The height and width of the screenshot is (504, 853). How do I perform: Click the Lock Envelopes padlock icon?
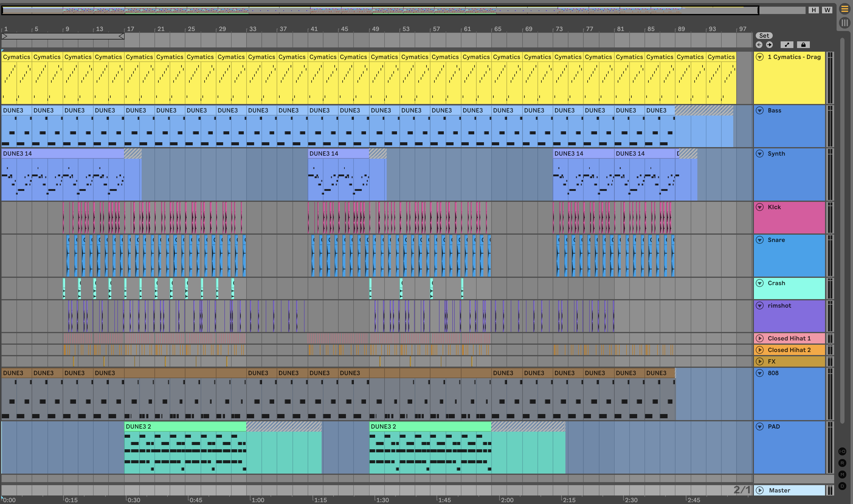pos(803,45)
